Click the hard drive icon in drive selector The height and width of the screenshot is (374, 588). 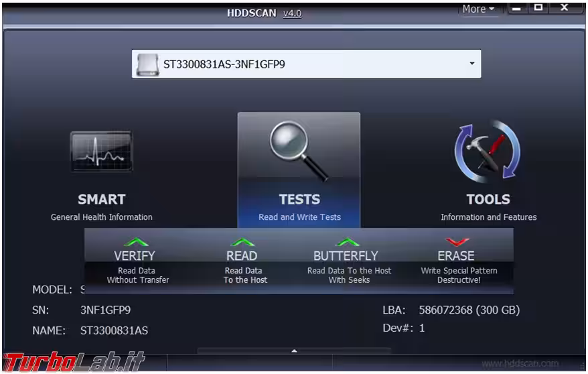click(147, 64)
